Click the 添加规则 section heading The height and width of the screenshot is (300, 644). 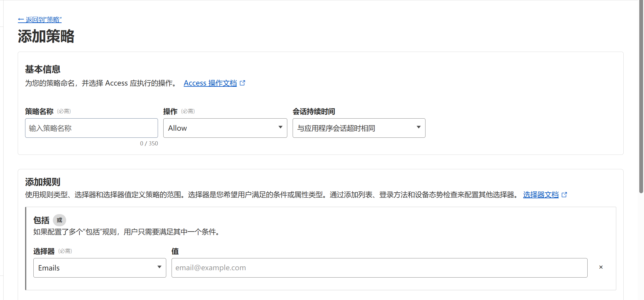[43, 182]
